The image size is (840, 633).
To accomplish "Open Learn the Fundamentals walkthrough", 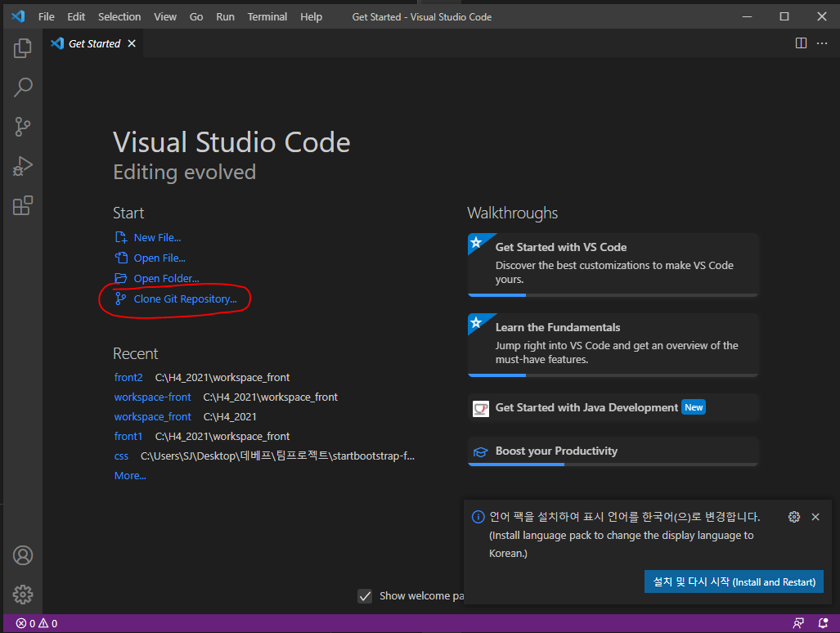I will point(613,345).
